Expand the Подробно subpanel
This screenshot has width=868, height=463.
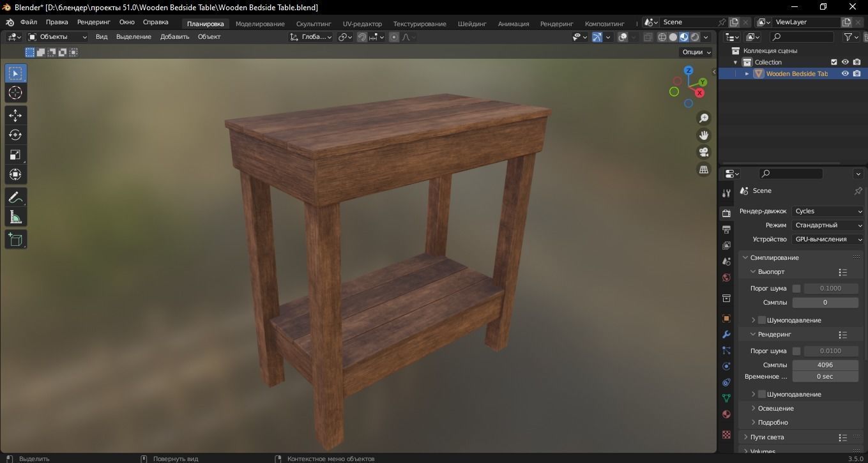pos(773,423)
